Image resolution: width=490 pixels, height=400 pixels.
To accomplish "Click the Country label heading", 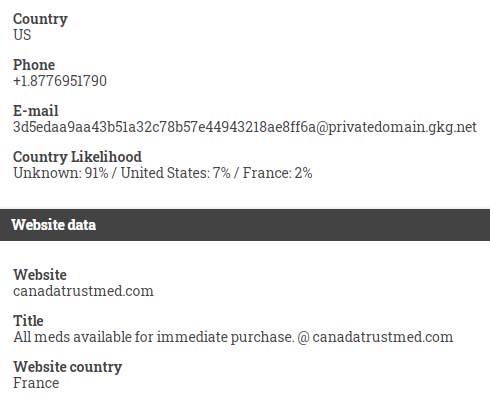I will pos(40,19).
